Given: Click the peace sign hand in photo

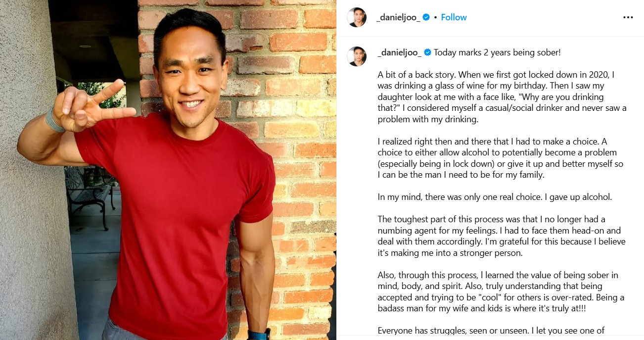Looking at the screenshot, I should click(92, 106).
